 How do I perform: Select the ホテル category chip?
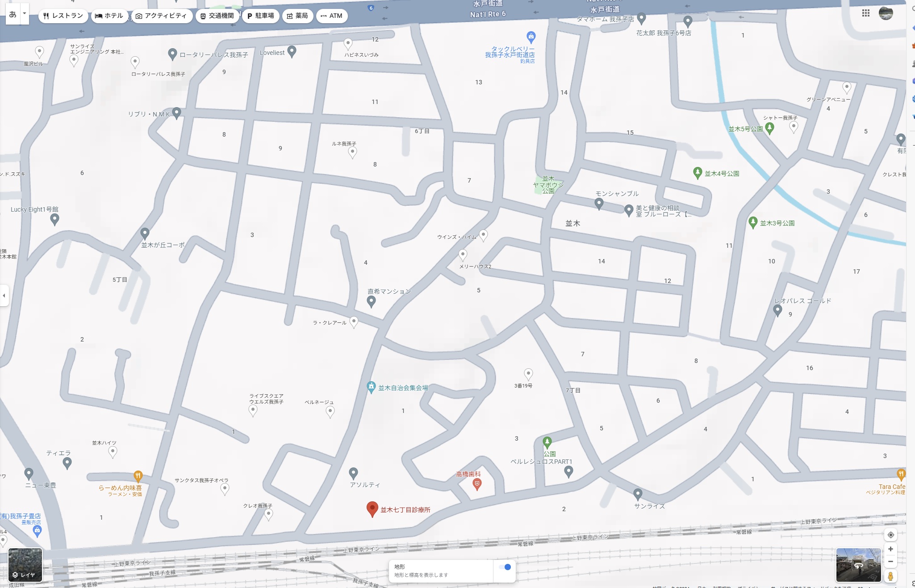(x=109, y=16)
